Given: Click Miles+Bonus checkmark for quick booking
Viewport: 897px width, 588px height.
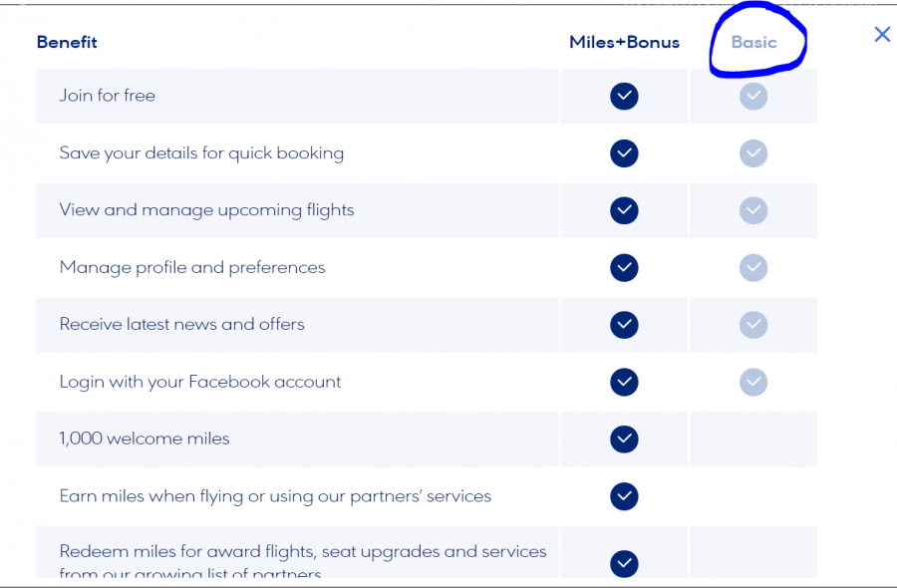Looking at the screenshot, I should (624, 153).
